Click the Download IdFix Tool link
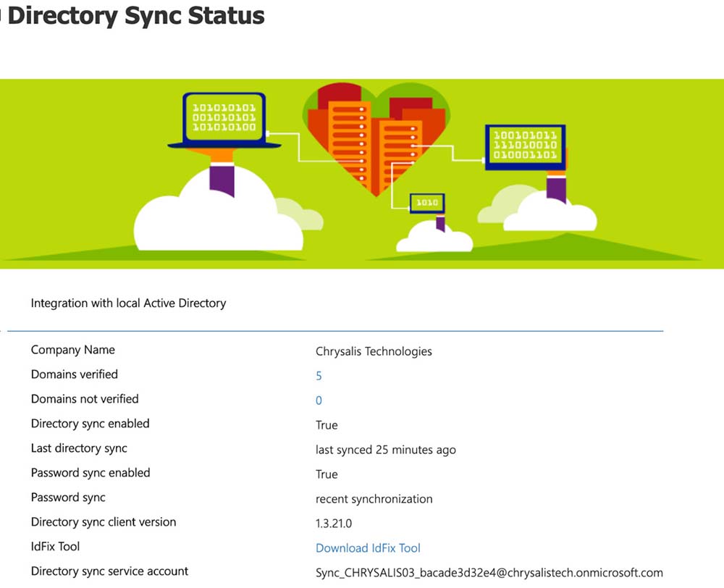 pyautogui.click(x=368, y=548)
